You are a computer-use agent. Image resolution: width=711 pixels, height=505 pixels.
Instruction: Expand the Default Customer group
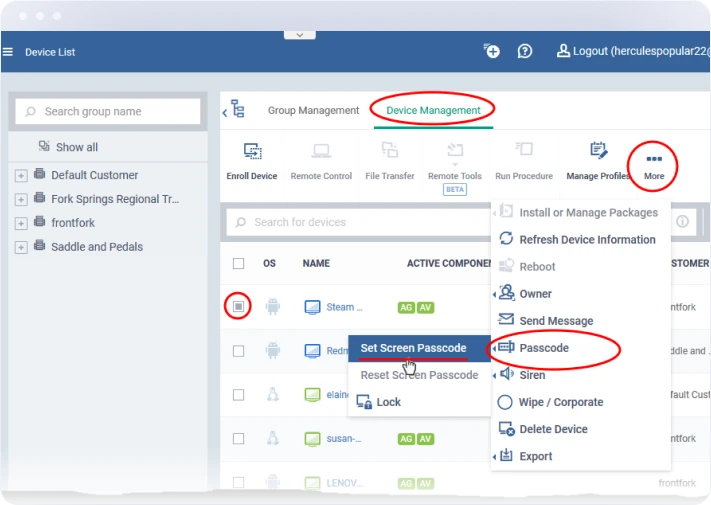coord(20,176)
